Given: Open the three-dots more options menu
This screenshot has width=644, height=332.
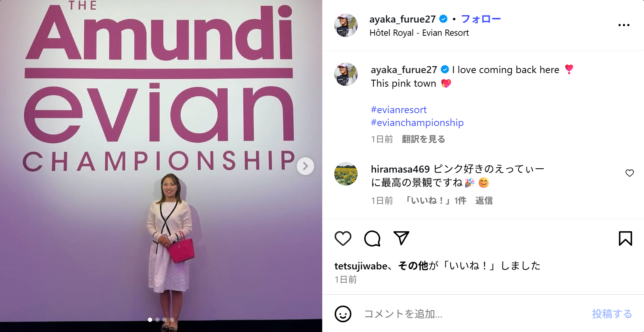Looking at the screenshot, I should pos(624,25).
